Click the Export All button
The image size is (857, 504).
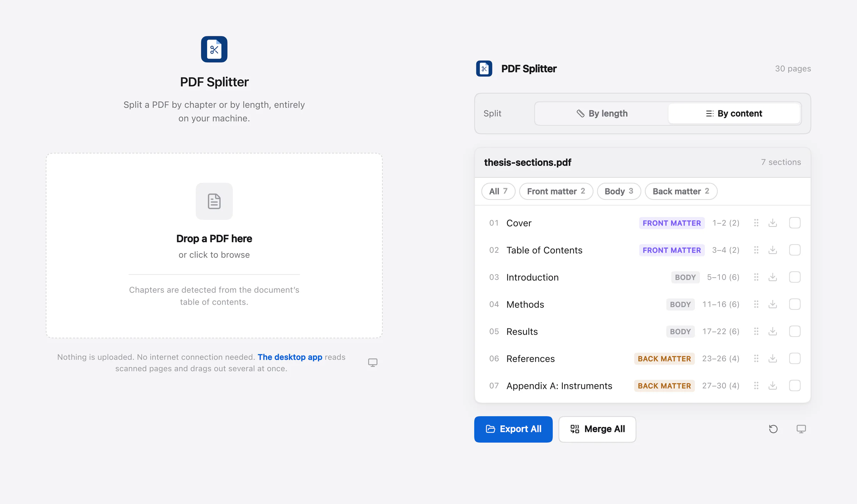[513, 429]
